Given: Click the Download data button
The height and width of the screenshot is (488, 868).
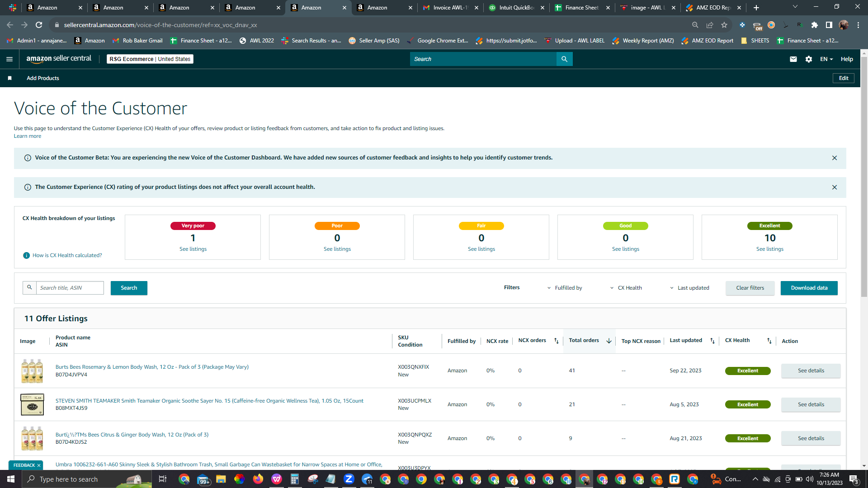Looking at the screenshot, I should pyautogui.click(x=809, y=288).
